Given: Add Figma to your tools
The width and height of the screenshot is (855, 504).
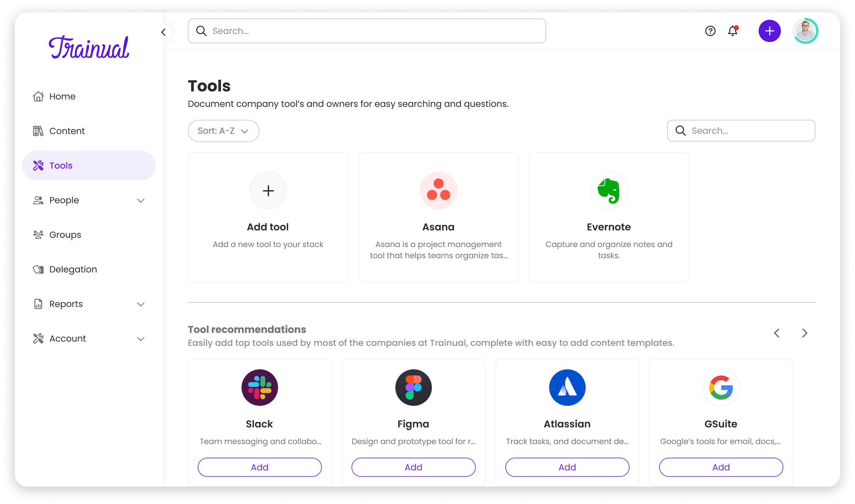Looking at the screenshot, I should click(413, 467).
